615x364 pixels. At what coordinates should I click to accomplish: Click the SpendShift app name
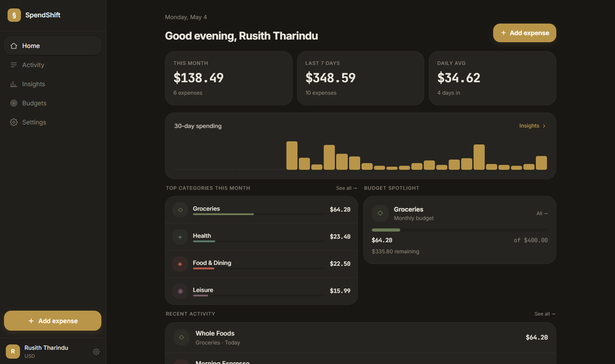point(43,15)
